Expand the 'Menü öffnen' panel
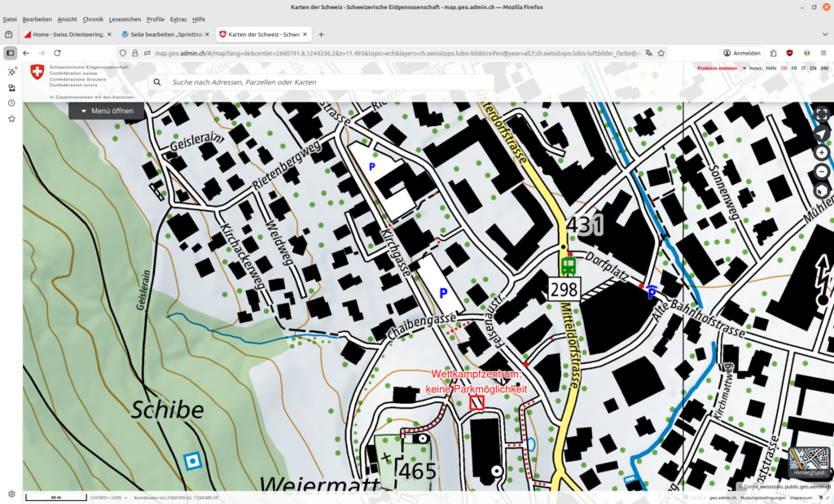Viewport: 834px width, 504px height. click(x=107, y=111)
